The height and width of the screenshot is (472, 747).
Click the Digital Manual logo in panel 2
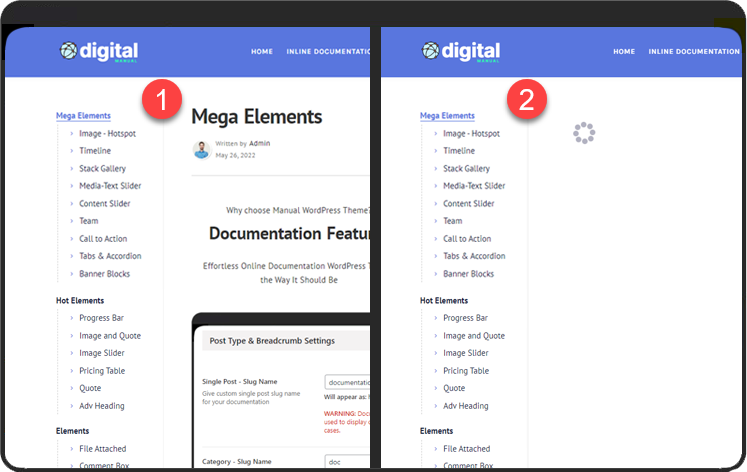tap(461, 51)
